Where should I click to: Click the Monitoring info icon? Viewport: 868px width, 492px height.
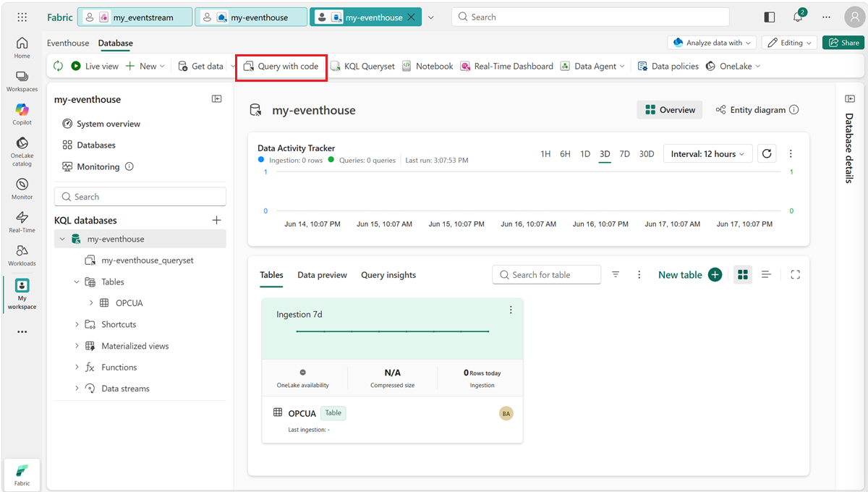[129, 166]
